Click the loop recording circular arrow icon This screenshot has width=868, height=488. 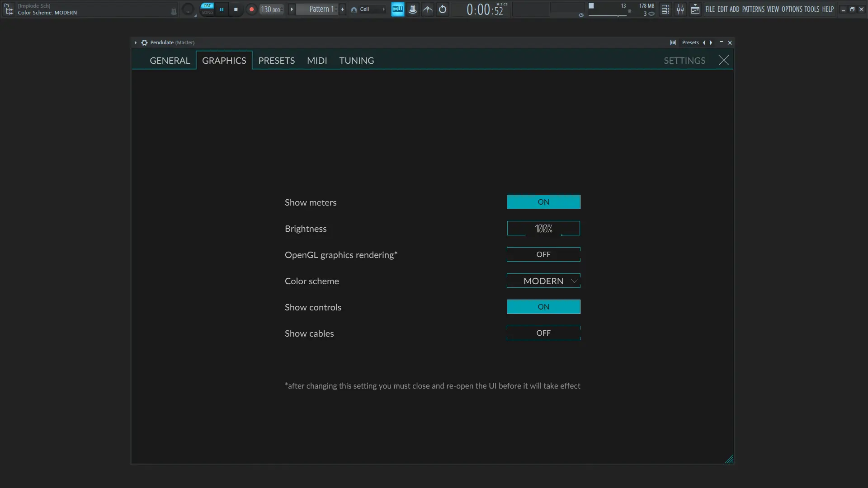pos(443,9)
